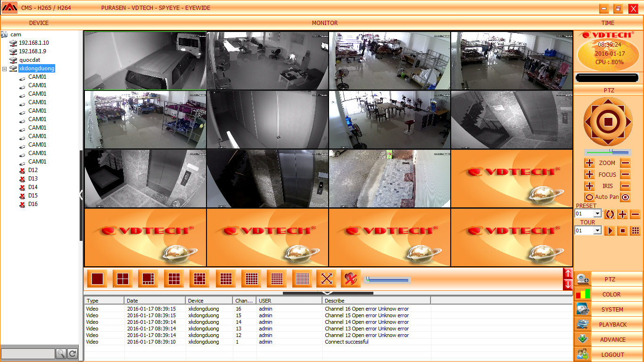Click the FOCUS plus button
This screenshot has height=362, width=644.
589,174
